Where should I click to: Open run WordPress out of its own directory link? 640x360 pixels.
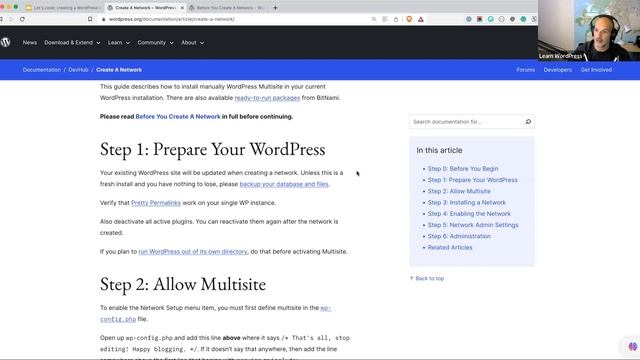193,252
